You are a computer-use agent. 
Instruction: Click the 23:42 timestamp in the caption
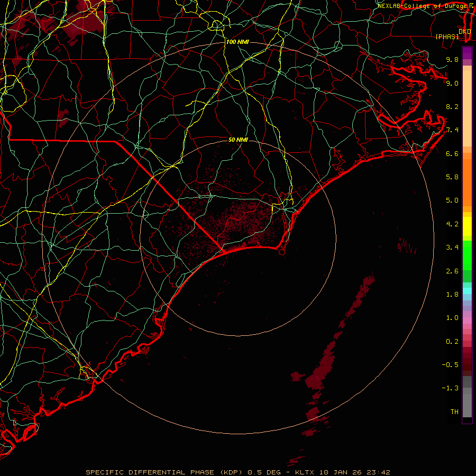point(380,472)
